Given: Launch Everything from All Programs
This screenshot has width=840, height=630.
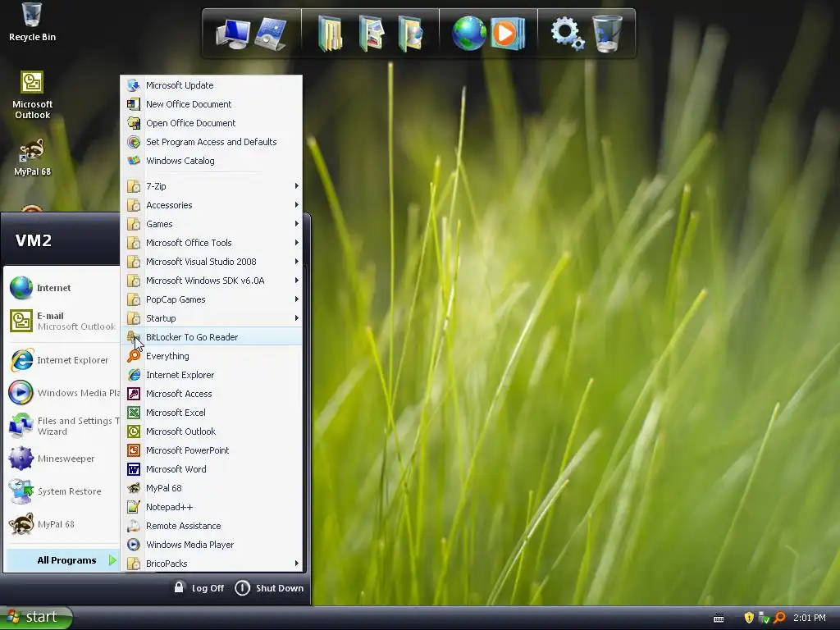Looking at the screenshot, I should point(212,356).
